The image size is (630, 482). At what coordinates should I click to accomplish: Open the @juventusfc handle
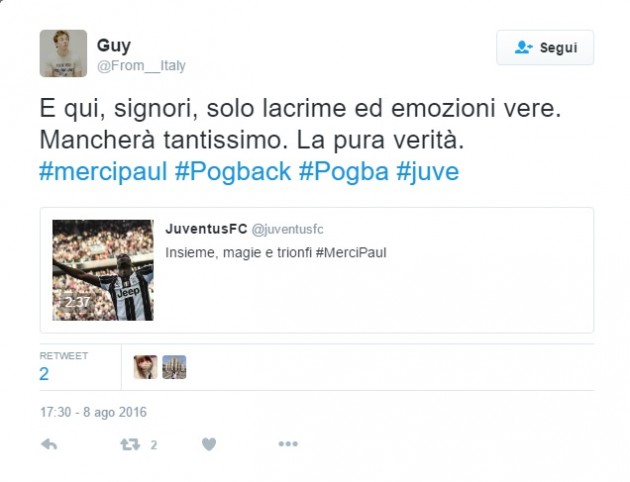click(x=287, y=229)
